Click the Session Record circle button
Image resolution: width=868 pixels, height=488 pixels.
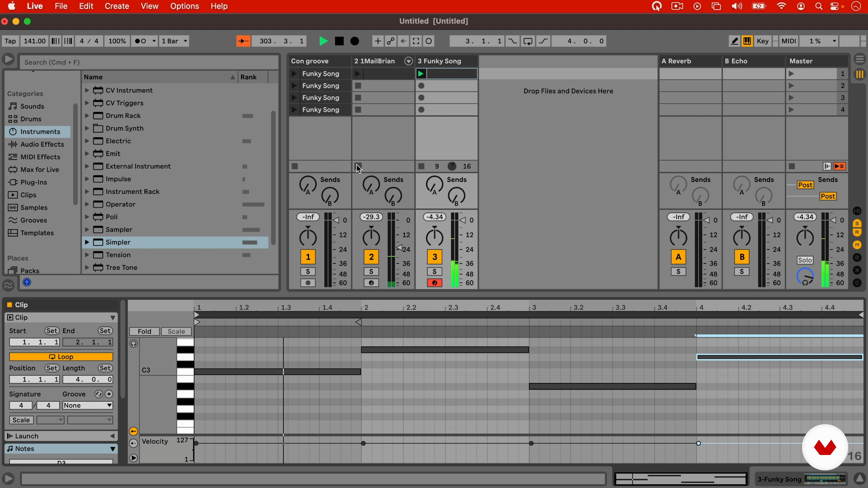point(429,41)
